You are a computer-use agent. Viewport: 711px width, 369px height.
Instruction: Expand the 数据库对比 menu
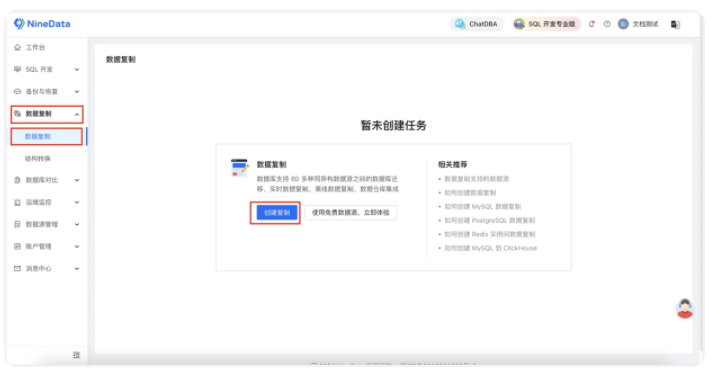(47, 180)
